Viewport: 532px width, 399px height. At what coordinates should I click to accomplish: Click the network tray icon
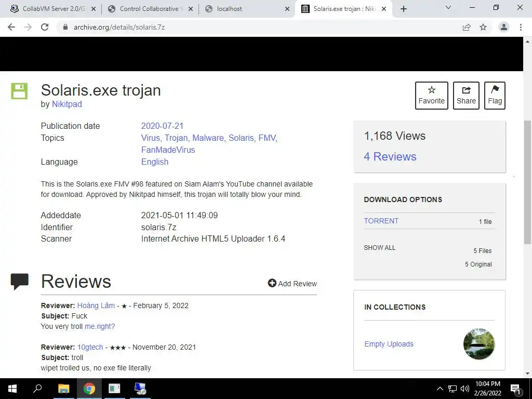453,389
